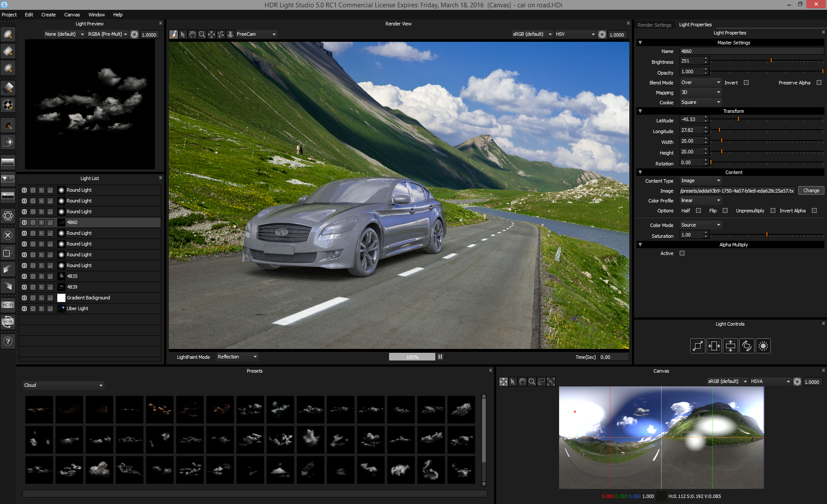This screenshot has width=827, height=504.
Task: Switch to the Render Settings tab
Action: (654, 25)
